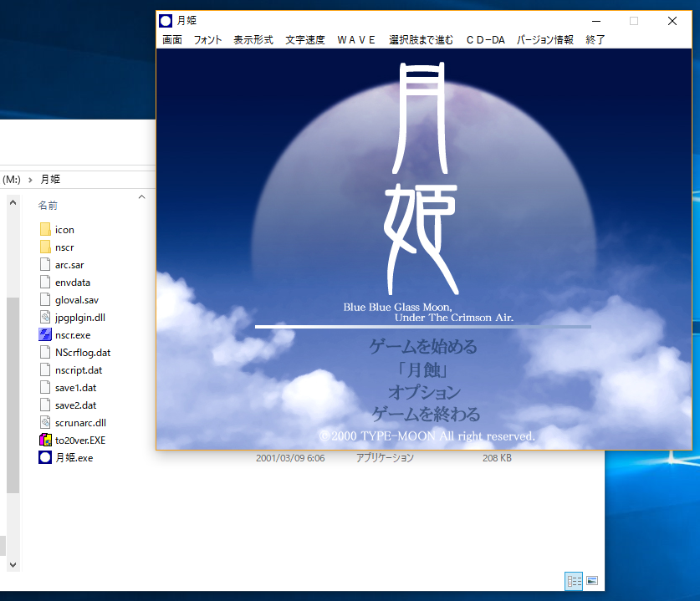The width and height of the screenshot is (700, 601).
Task: Open the 画面 menu
Action: pyautogui.click(x=172, y=40)
